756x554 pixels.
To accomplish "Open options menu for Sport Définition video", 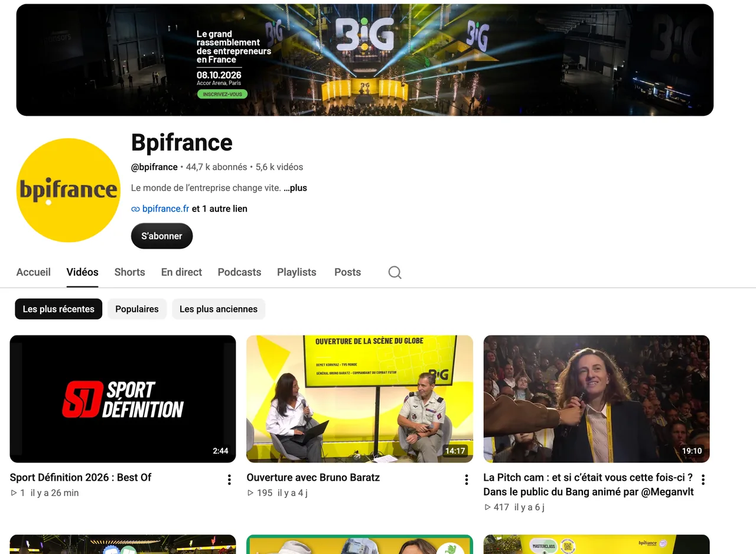I will coord(230,480).
